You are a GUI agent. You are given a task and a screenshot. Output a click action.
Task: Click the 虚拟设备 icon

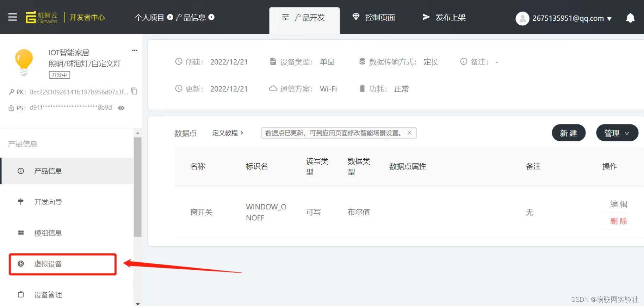click(x=21, y=264)
